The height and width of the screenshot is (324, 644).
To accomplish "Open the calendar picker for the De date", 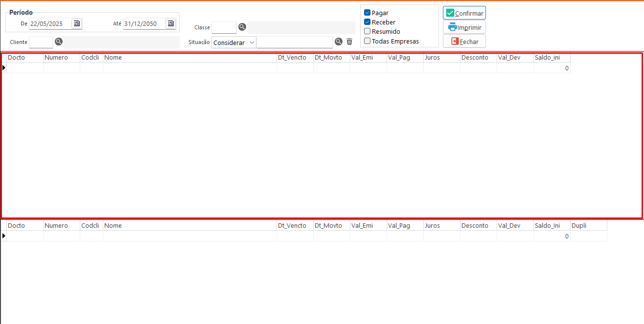I will (76, 23).
